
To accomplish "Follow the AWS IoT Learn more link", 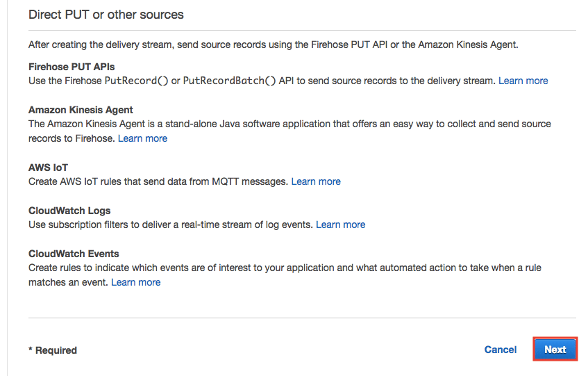I will [x=316, y=181].
